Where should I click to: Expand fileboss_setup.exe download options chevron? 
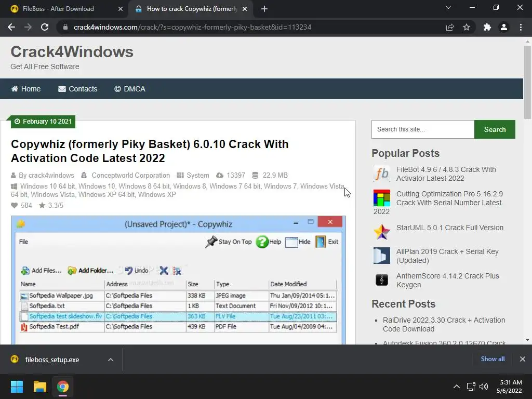click(x=111, y=360)
